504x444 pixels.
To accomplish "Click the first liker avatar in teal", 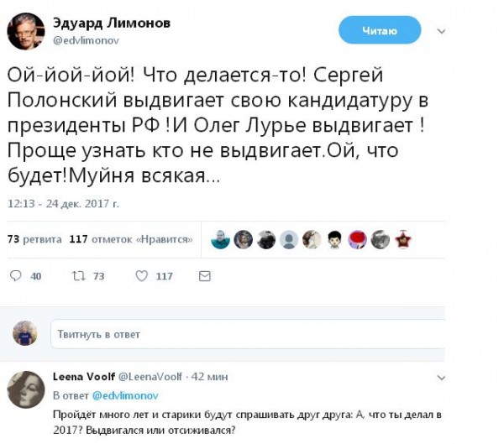I will click(220, 240).
